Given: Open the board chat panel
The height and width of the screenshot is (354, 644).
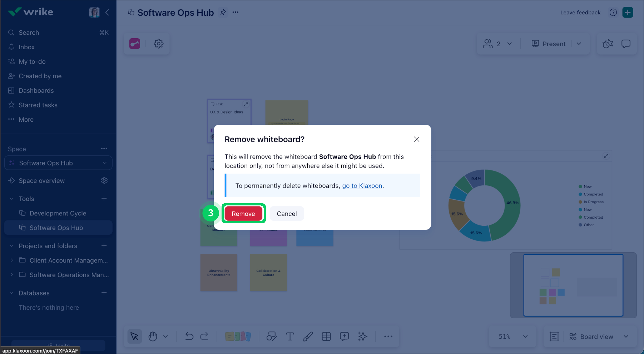Looking at the screenshot, I should point(626,44).
